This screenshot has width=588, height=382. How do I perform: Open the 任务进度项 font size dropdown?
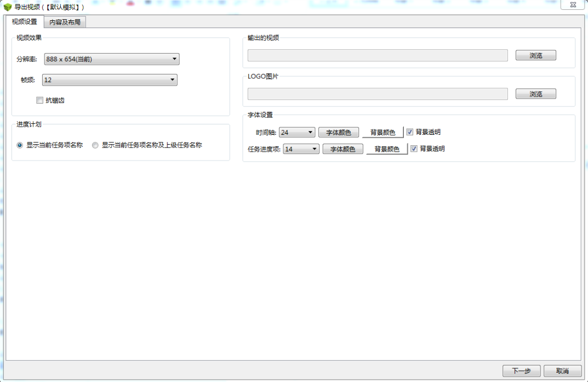[x=301, y=149]
